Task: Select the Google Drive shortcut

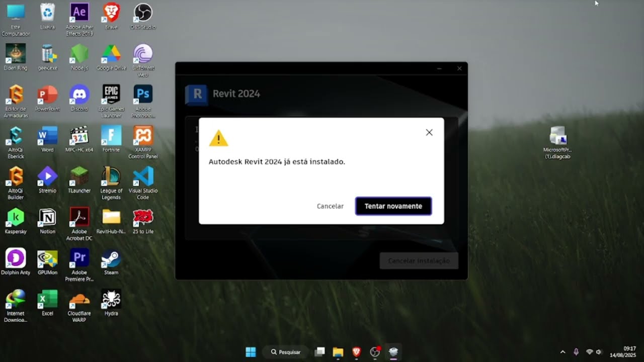Action: coord(111,57)
